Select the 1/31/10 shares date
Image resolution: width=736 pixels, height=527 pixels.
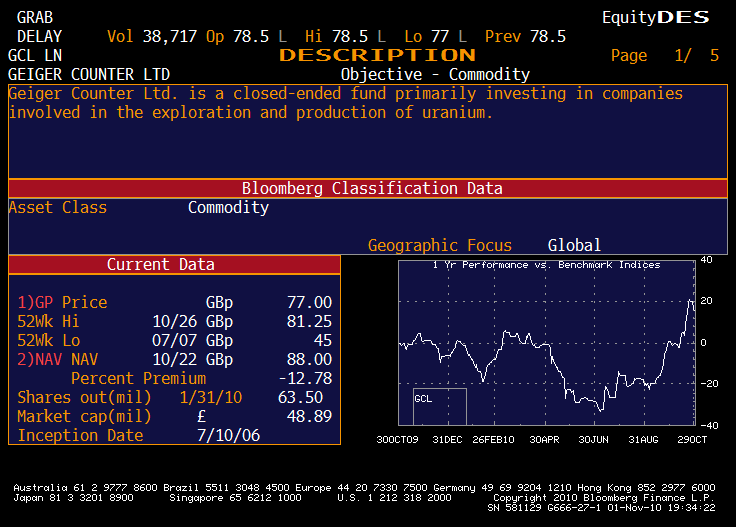coord(211,397)
